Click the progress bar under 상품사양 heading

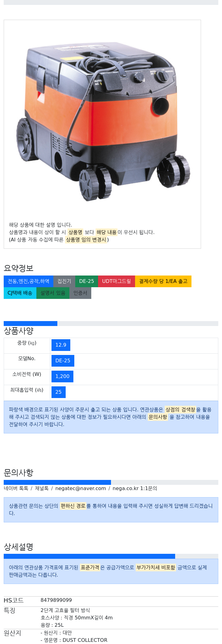pos(111,324)
